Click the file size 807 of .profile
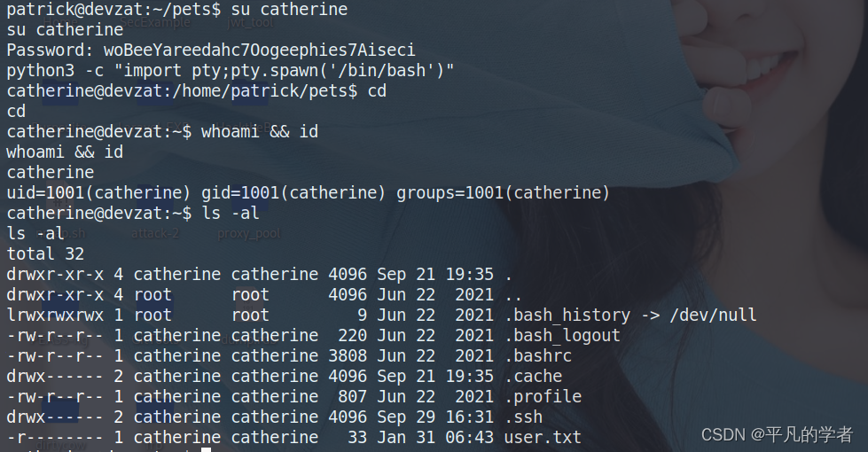The image size is (868, 452). (x=353, y=397)
